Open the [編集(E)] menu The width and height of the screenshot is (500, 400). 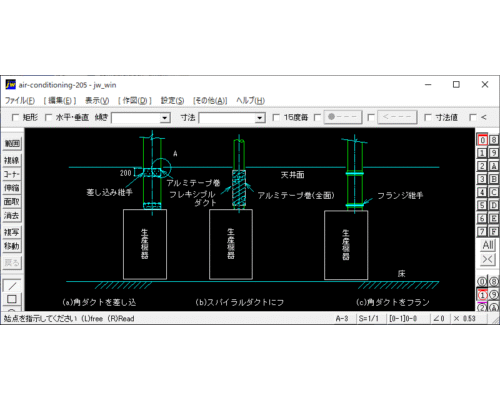click(x=60, y=100)
